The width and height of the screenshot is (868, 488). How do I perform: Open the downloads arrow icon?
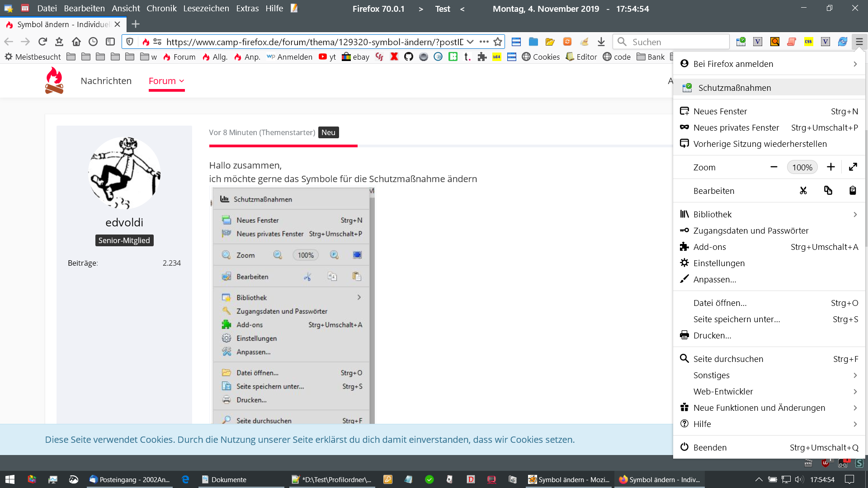coord(601,42)
